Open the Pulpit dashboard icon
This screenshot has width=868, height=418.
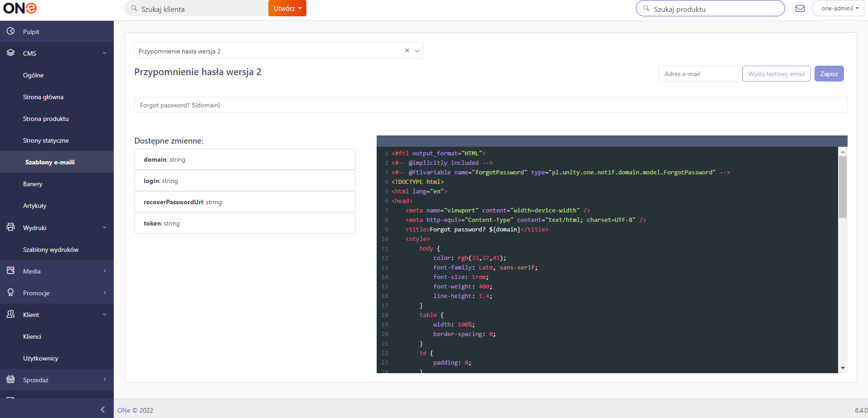pyautogui.click(x=10, y=31)
